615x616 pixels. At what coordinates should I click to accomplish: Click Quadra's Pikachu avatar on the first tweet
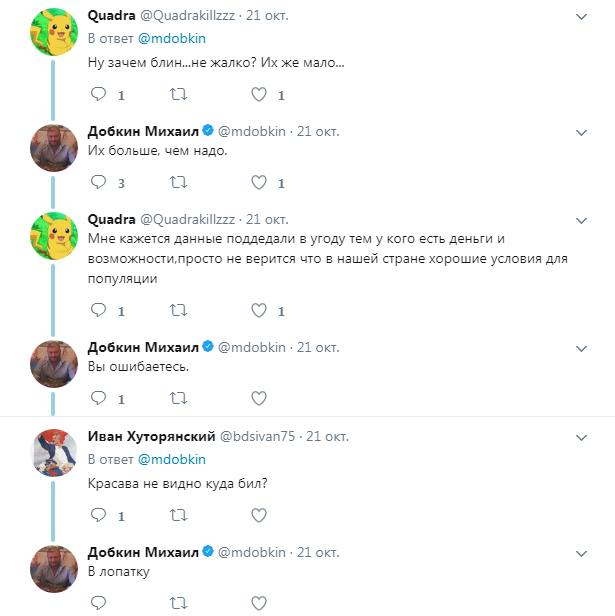(x=49, y=31)
